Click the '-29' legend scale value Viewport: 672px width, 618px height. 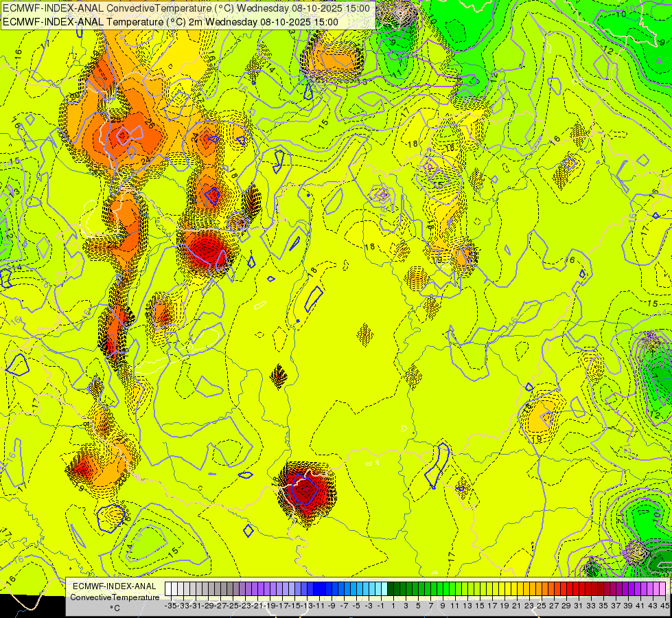pos(208,606)
